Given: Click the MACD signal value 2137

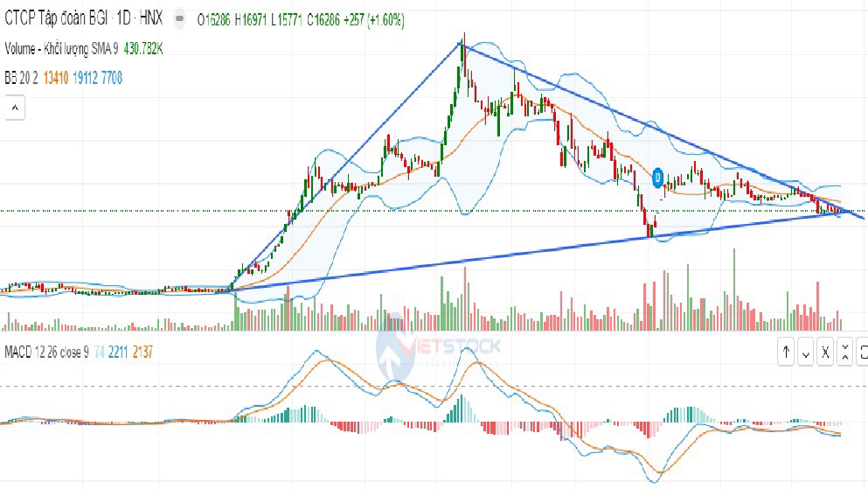Looking at the screenshot, I should tap(142, 353).
